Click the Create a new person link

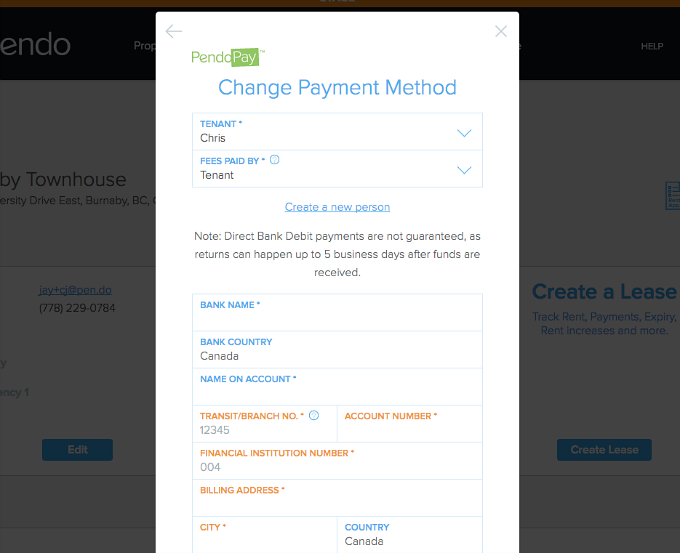[x=337, y=207]
